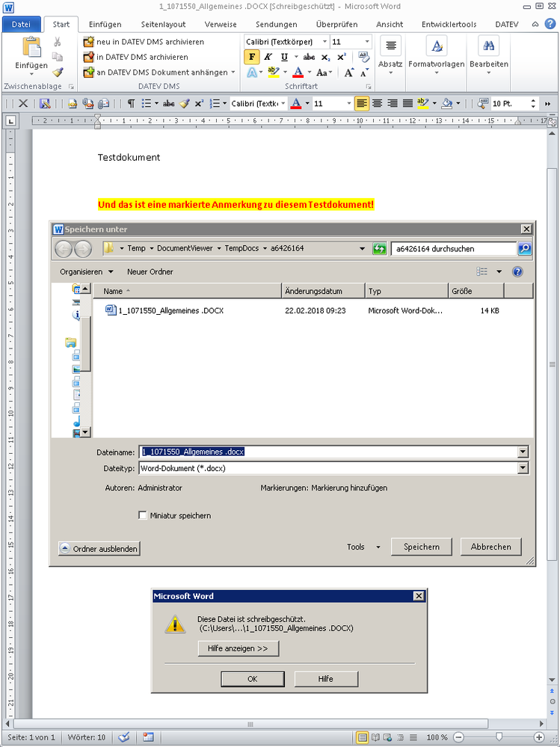Image resolution: width=560 pixels, height=747 pixels.
Task: Click 'in DATEV DMS archivieren' command
Action: point(136,57)
